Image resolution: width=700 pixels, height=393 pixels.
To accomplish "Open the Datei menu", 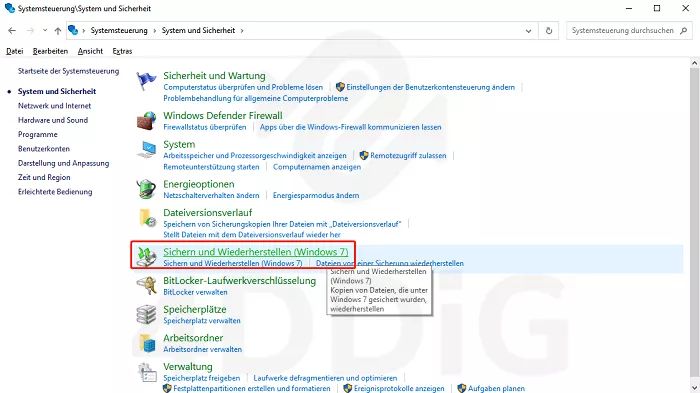I will tap(15, 51).
